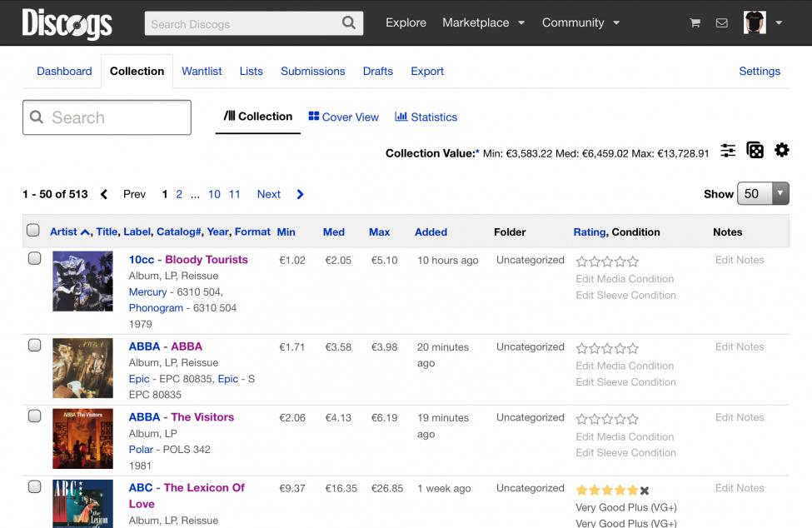Open the collection filter sliders icon
The height and width of the screenshot is (528, 812).
click(728, 151)
